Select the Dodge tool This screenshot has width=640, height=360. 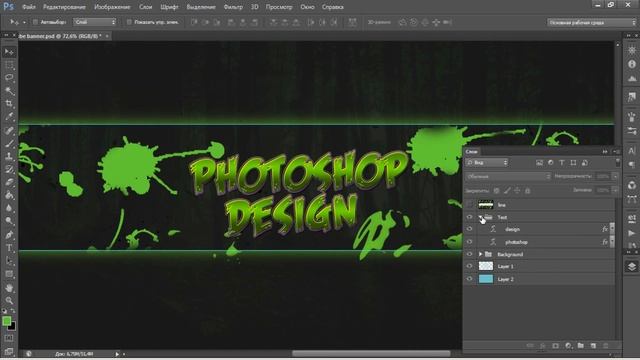point(9,221)
